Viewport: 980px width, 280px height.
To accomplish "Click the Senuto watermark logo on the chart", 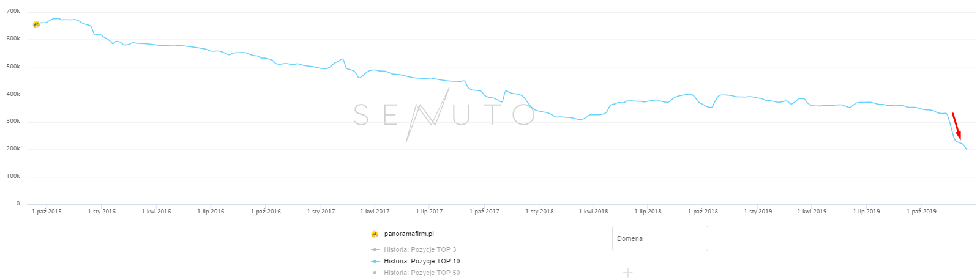I will click(x=444, y=114).
